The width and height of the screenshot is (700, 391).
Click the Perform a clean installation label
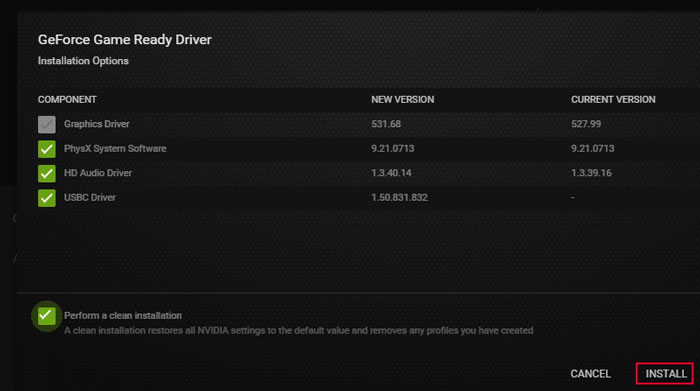point(123,316)
